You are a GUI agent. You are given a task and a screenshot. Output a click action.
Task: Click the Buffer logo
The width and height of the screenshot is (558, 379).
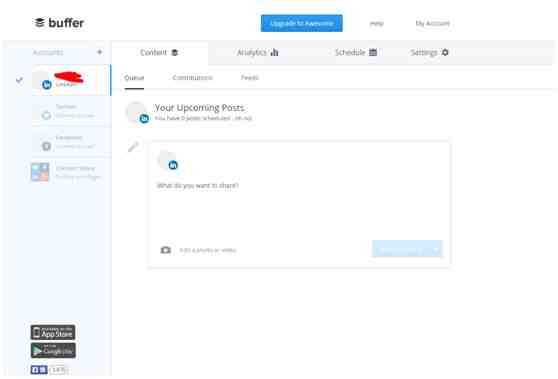point(59,23)
